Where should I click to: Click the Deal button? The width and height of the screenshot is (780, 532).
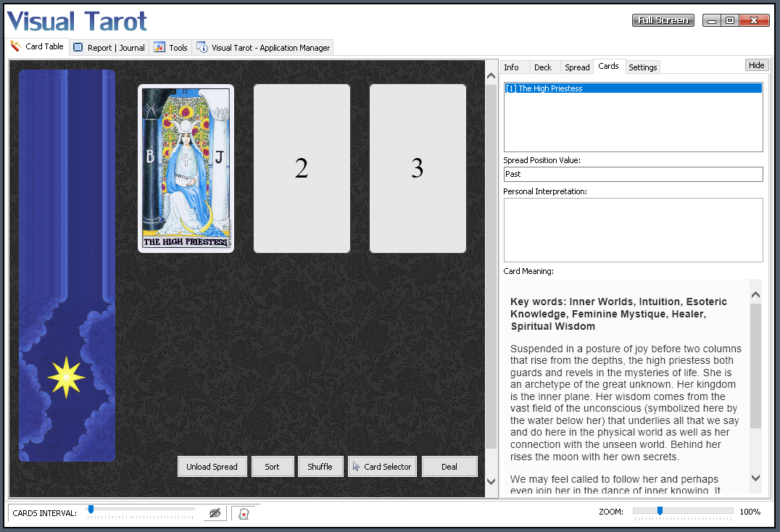coord(449,466)
